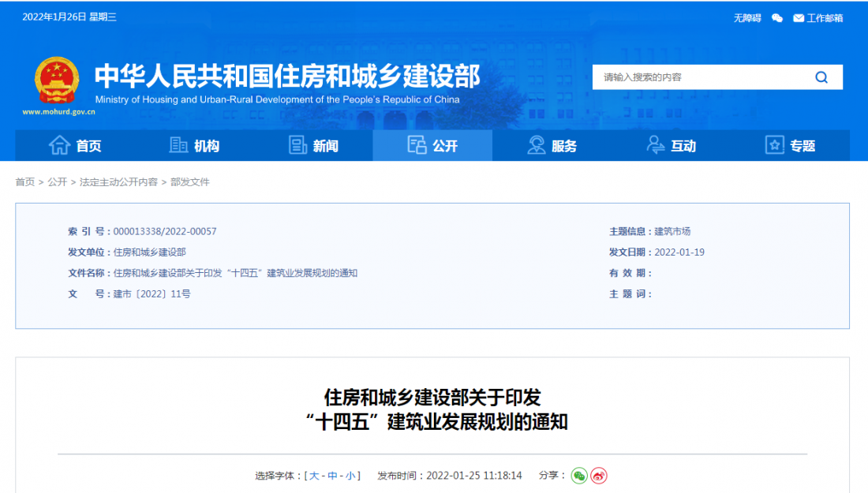Image resolution: width=868 pixels, height=493 pixels.
Task: Click the file name text in info box
Action: [235, 273]
